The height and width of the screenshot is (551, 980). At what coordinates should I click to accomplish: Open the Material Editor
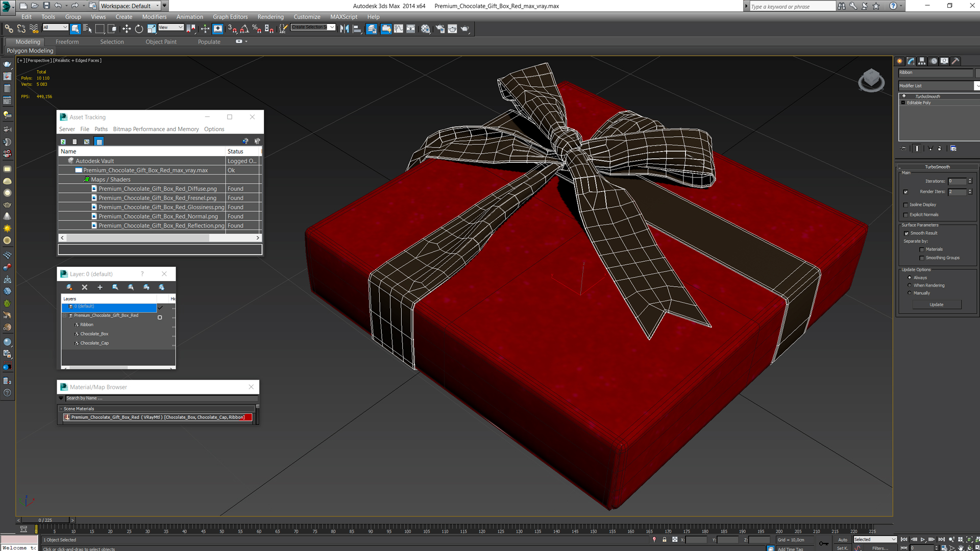[425, 29]
